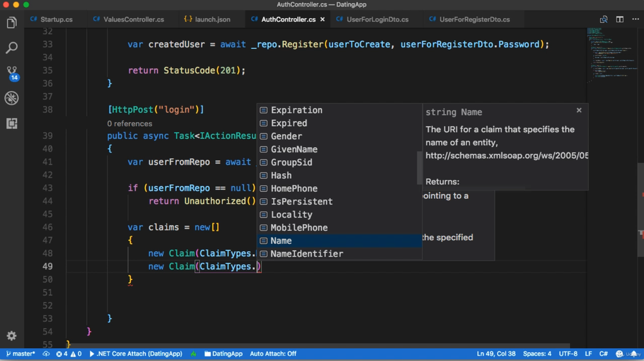Switch to the UserForLoginDto.cs tab
Viewport: 644px width, 361px height.
(x=377, y=19)
